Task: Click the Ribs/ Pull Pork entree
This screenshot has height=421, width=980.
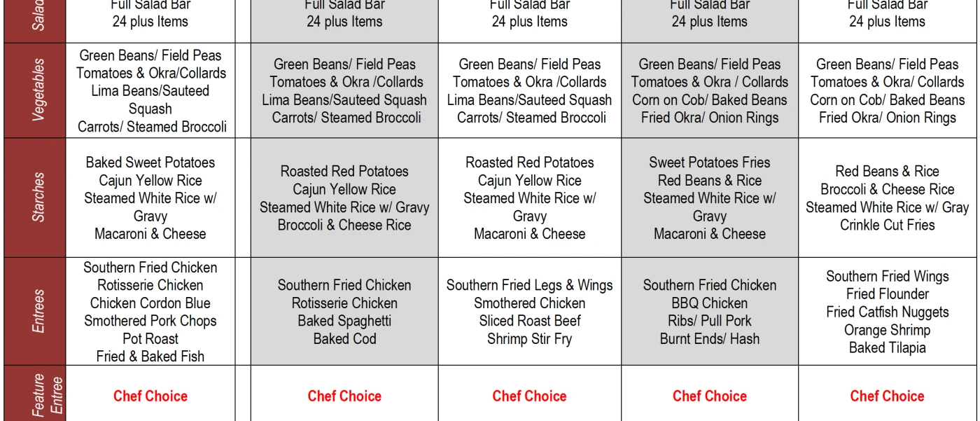Action: click(x=710, y=321)
